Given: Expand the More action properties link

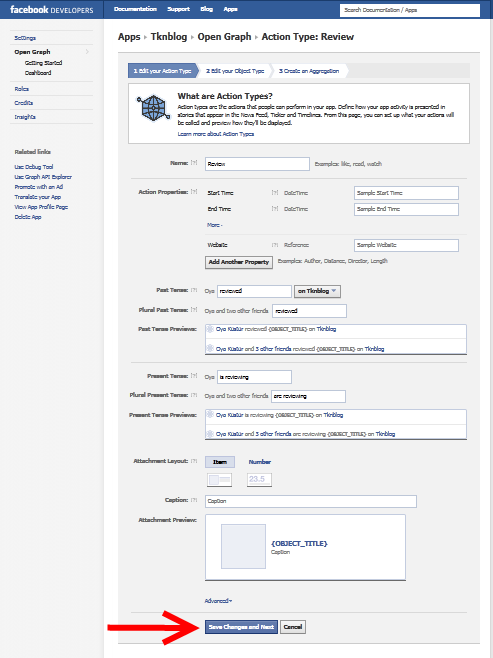Looking at the screenshot, I should pyautogui.click(x=214, y=225).
